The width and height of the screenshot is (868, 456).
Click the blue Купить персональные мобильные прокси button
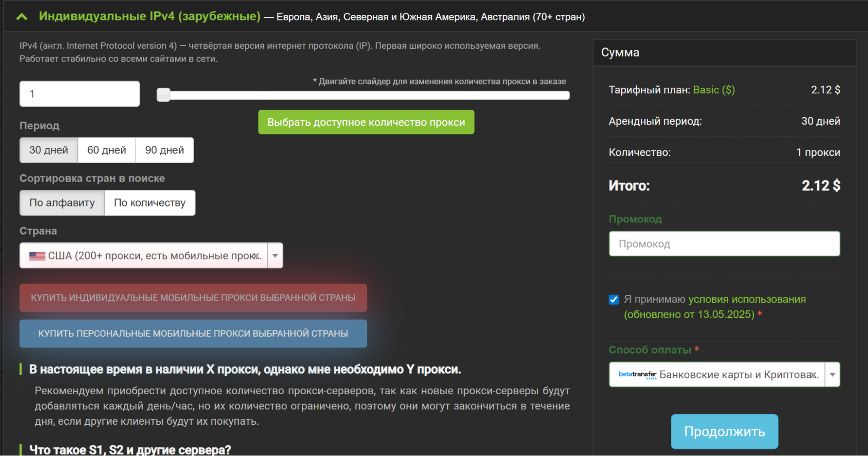coord(193,334)
